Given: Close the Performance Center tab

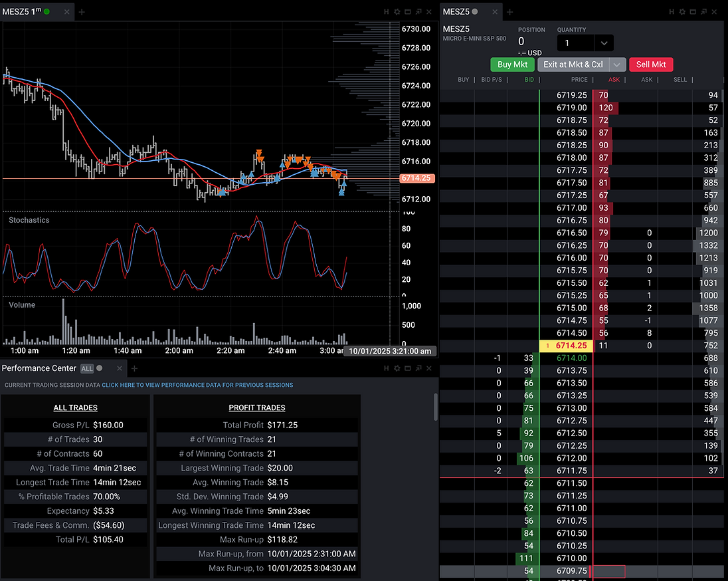Looking at the screenshot, I should [x=120, y=368].
